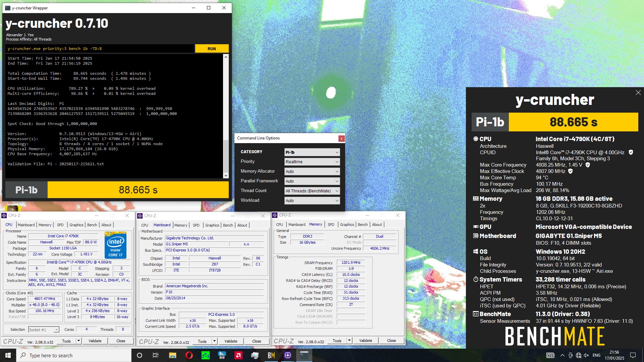Image resolution: width=644 pixels, height=362 pixels.
Task: Expand Tools dropdown arrow in first CPU-Z window
Action: point(79,341)
